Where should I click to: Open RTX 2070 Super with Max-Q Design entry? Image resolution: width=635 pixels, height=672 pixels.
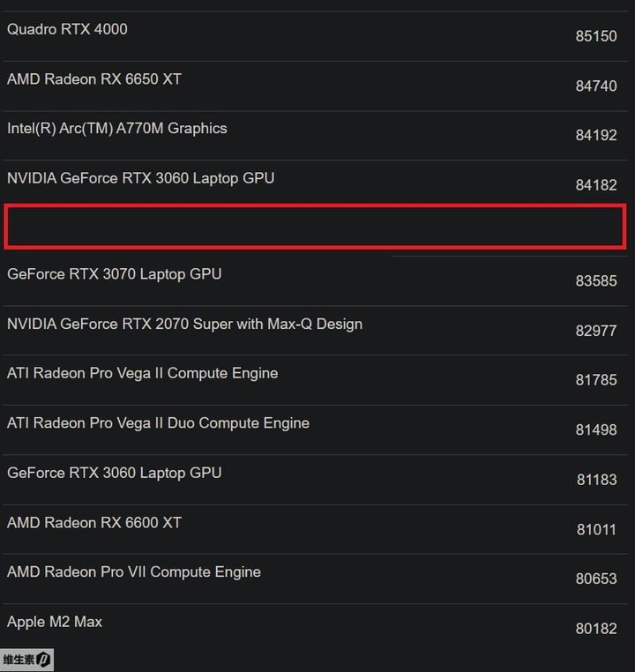coord(184,324)
